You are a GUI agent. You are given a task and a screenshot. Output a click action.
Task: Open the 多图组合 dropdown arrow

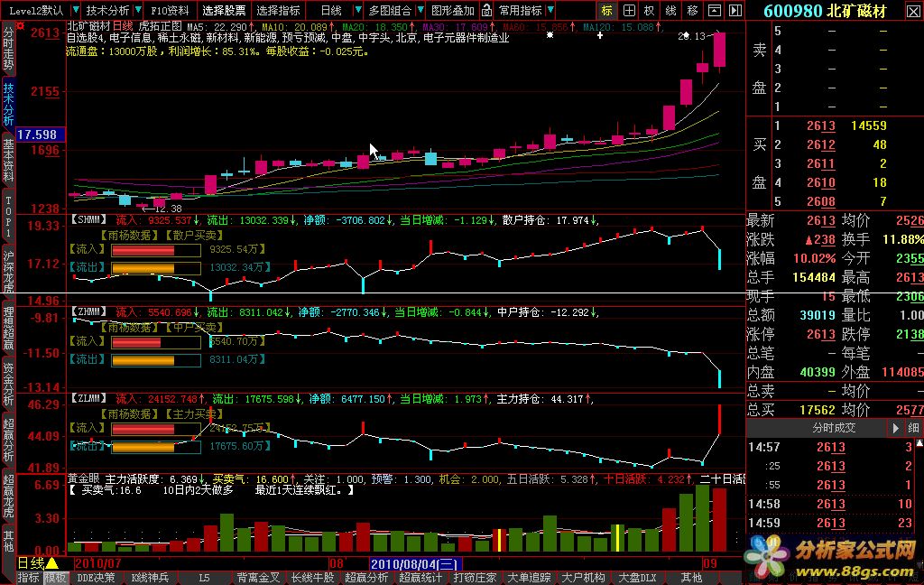(420, 10)
